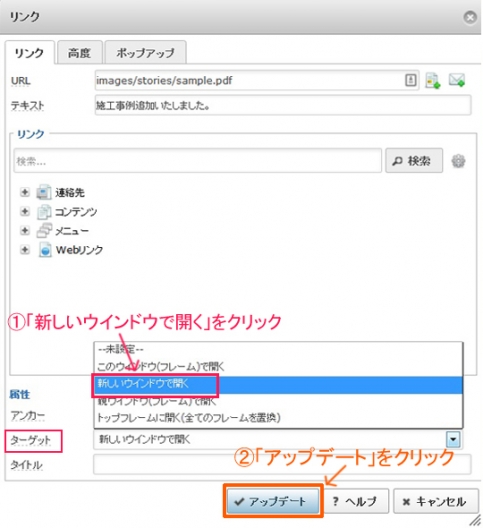Click the Webリンク globe icon

pos(45,250)
